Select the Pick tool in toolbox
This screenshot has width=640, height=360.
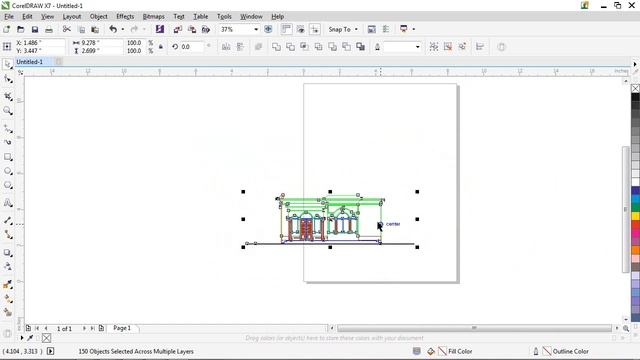click(7, 64)
